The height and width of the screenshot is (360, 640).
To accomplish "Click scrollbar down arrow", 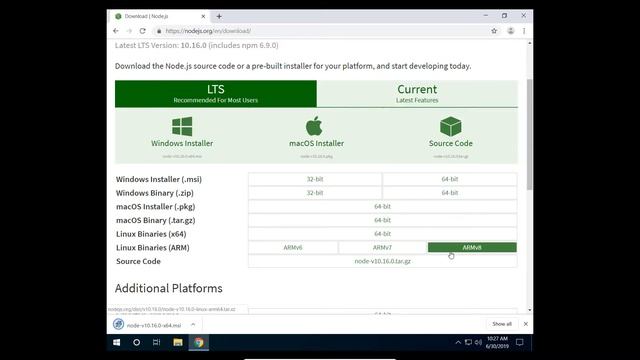I will [530, 310].
